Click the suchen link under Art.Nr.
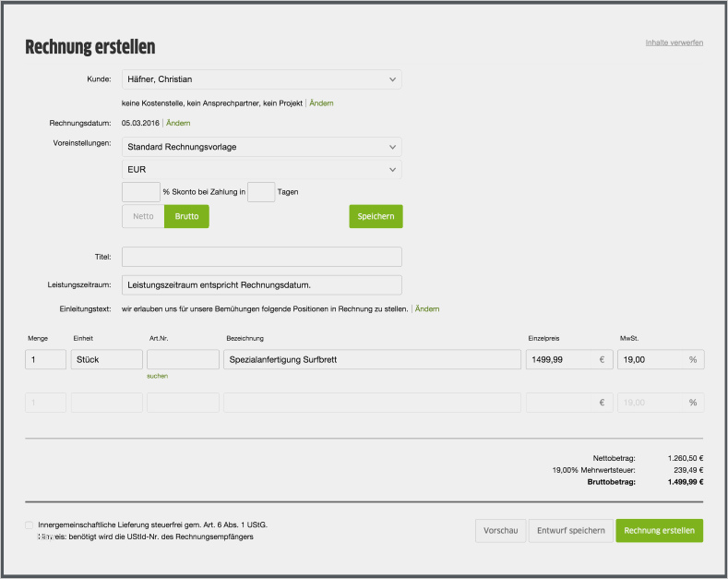This screenshot has height=579, width=728. click(x=157, y=376)
